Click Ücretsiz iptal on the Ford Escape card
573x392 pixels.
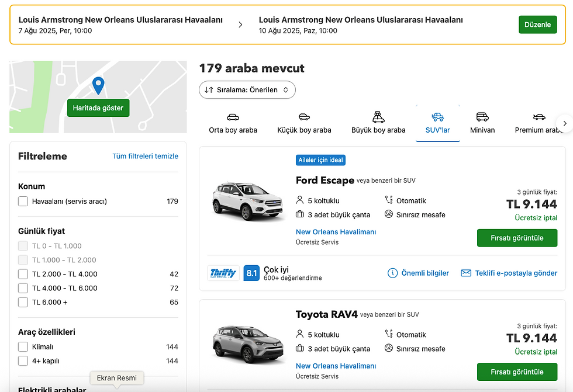tap(536, 218)
